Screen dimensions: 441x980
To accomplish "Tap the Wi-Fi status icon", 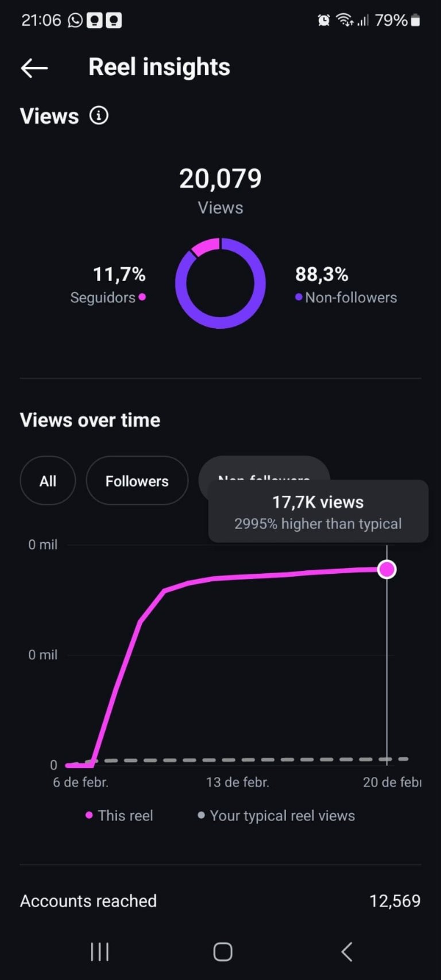I will 345,21.
